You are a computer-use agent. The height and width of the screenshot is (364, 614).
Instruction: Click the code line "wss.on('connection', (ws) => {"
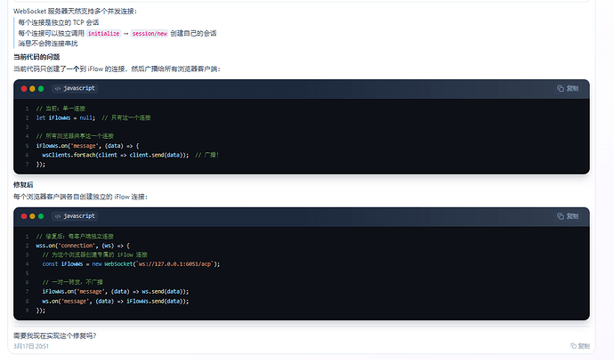[x=83, y=246]
